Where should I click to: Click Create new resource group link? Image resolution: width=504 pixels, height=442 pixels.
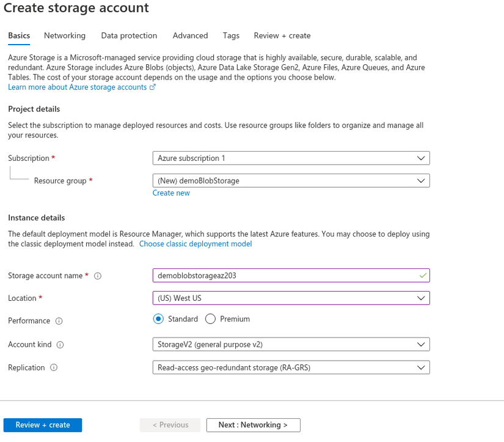[171, 193]
